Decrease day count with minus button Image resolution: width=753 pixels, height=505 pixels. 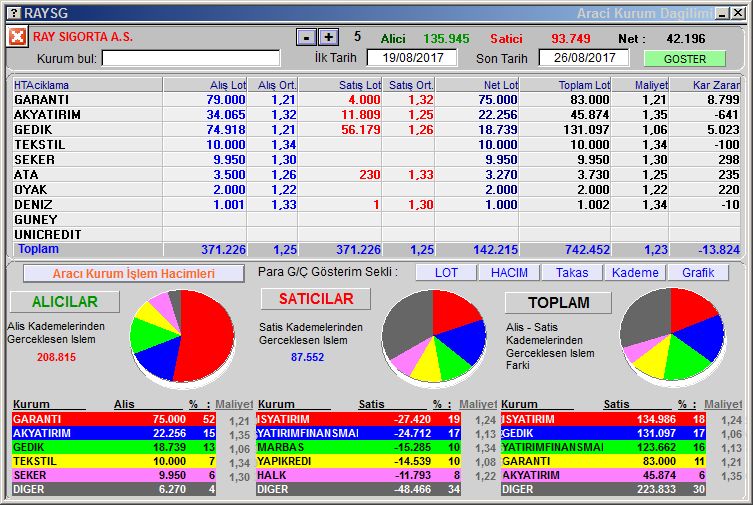306,37
